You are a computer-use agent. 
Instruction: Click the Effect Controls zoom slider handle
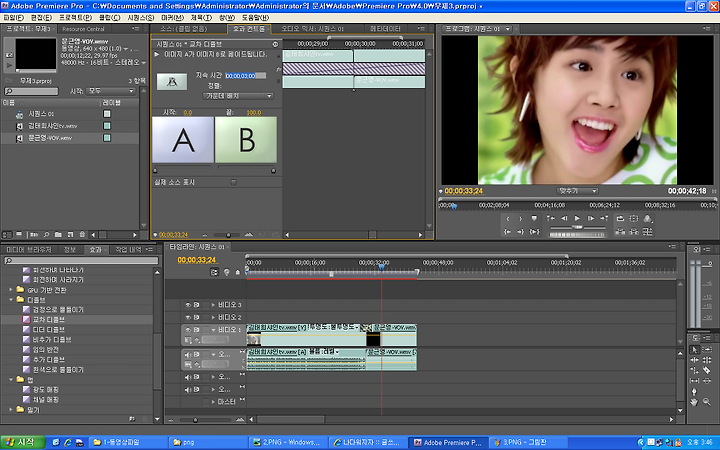point(228,235)
